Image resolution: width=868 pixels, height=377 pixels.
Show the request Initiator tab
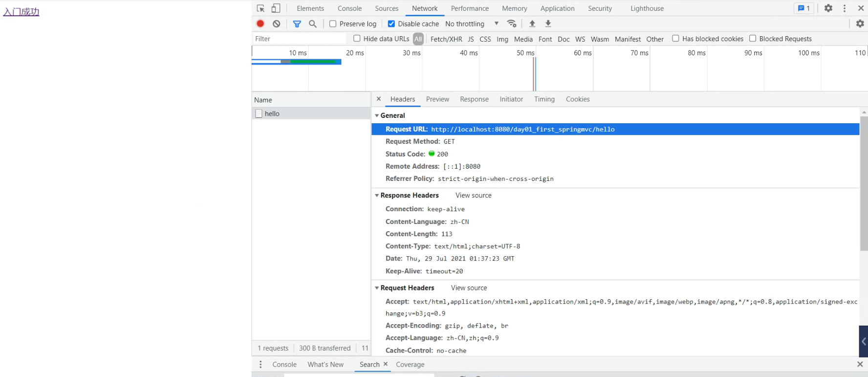[511, 99]
